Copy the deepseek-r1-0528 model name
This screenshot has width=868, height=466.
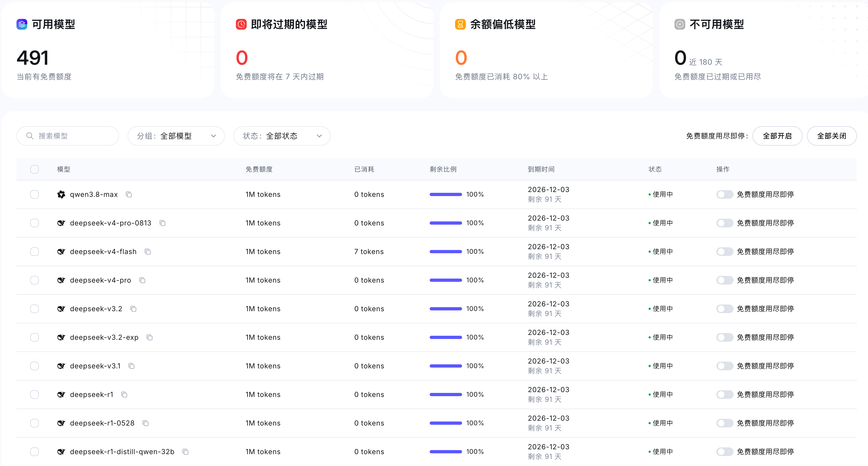tap(145, 423)
